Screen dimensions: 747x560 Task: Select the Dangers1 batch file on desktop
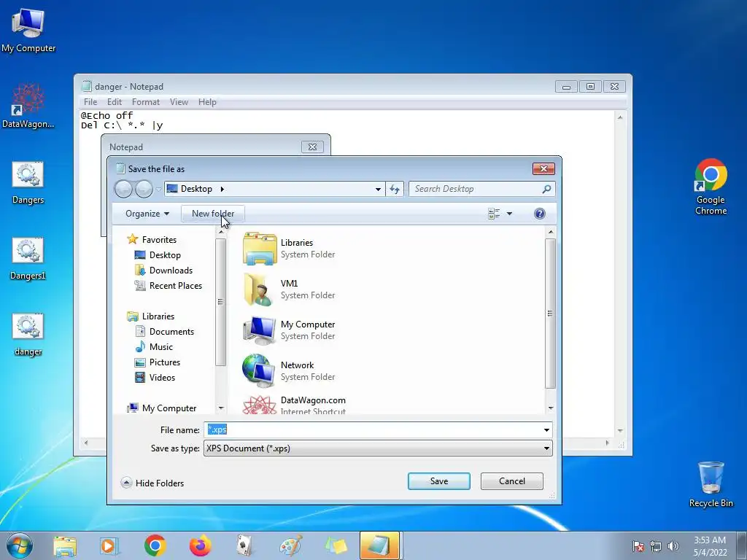(x=28, y=259)
